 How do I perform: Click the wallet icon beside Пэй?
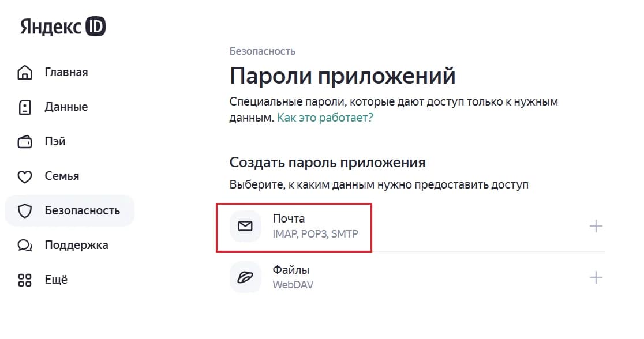(25, 142)
